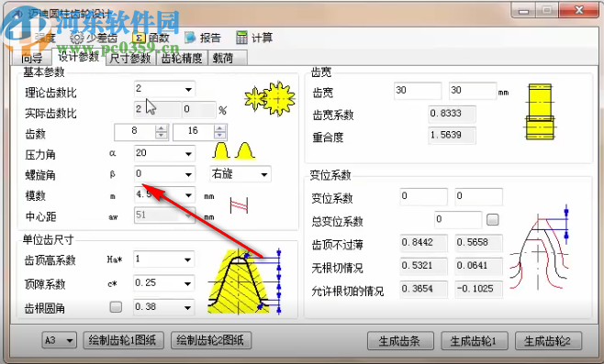Screen dimensions: 604x364
Task: Click the red helix direction diagram
Action: pyautogui.click(x=239, y=205)
